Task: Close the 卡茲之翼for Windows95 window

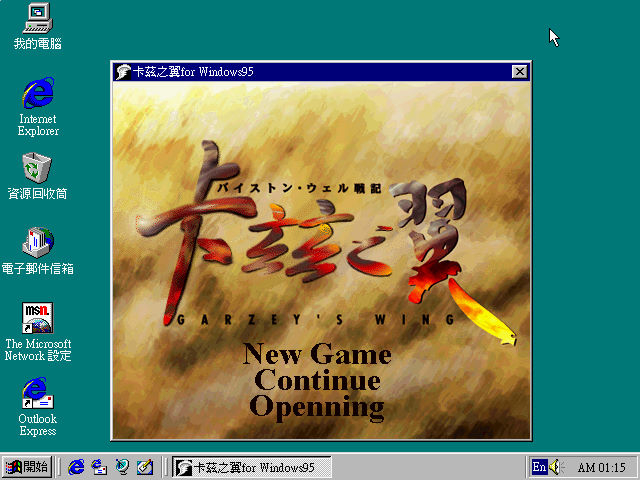Action: pyautogui.click(x=519, y=72)
